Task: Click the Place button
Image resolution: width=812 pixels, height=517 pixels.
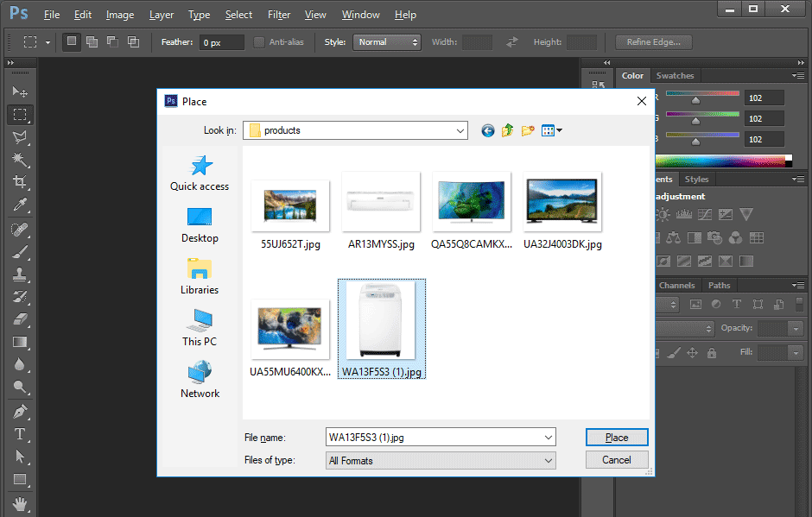Action: [617, 437]
